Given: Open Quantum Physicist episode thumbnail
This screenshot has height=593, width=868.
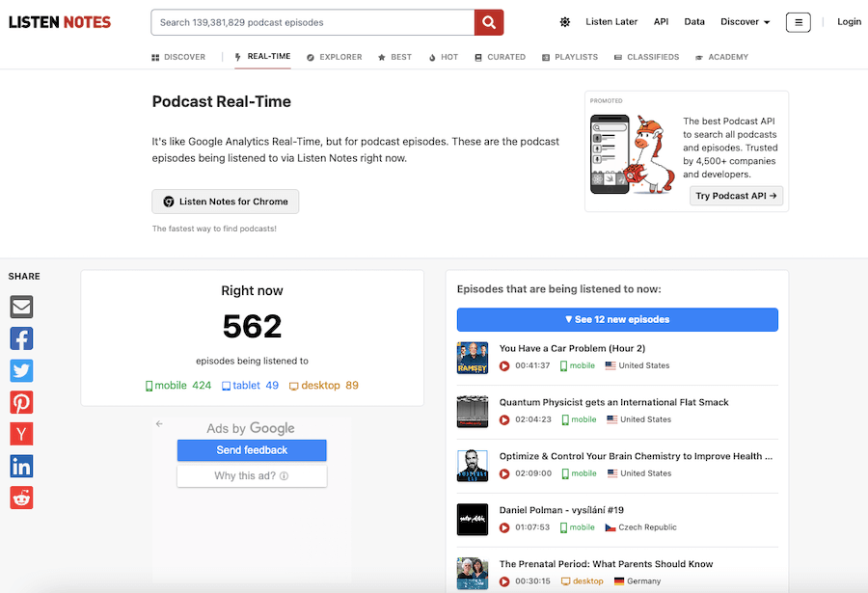Looking at the screenshot, I should coord(473,412).
